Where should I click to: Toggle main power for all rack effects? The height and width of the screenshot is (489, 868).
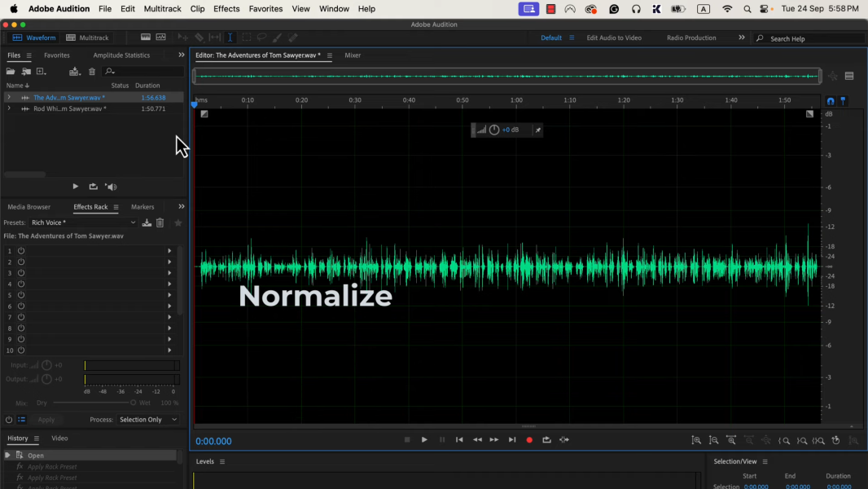[x=9, y=420]
